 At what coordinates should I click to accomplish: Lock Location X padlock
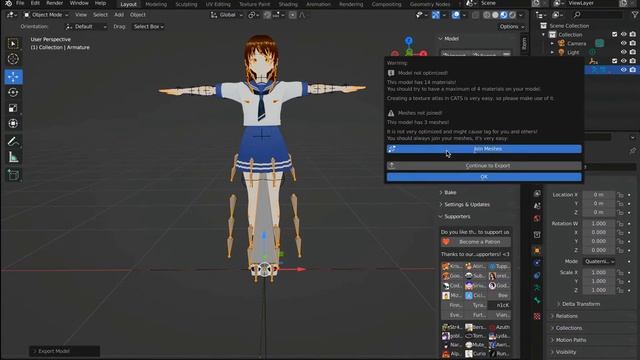click(x=620, y=195)
